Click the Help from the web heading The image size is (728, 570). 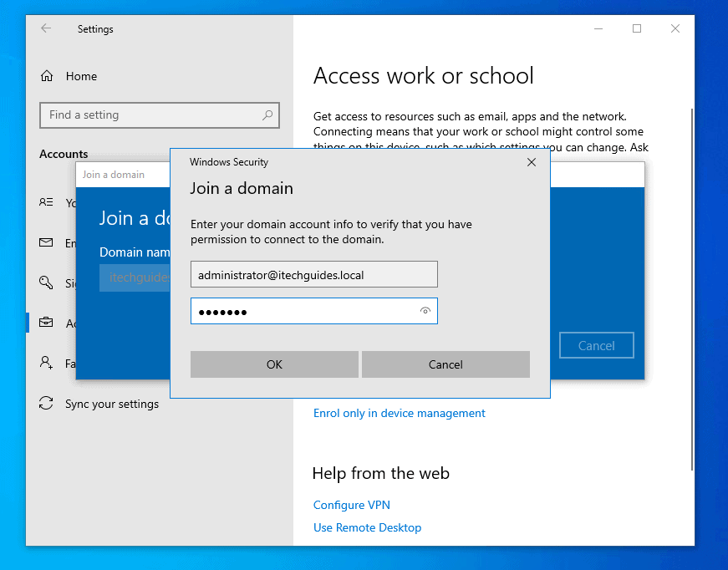coord(380,473)
